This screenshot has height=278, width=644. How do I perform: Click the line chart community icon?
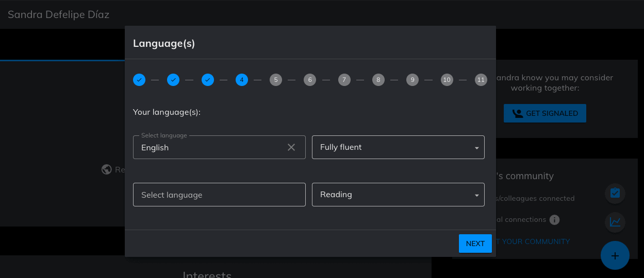coord(615,222)
